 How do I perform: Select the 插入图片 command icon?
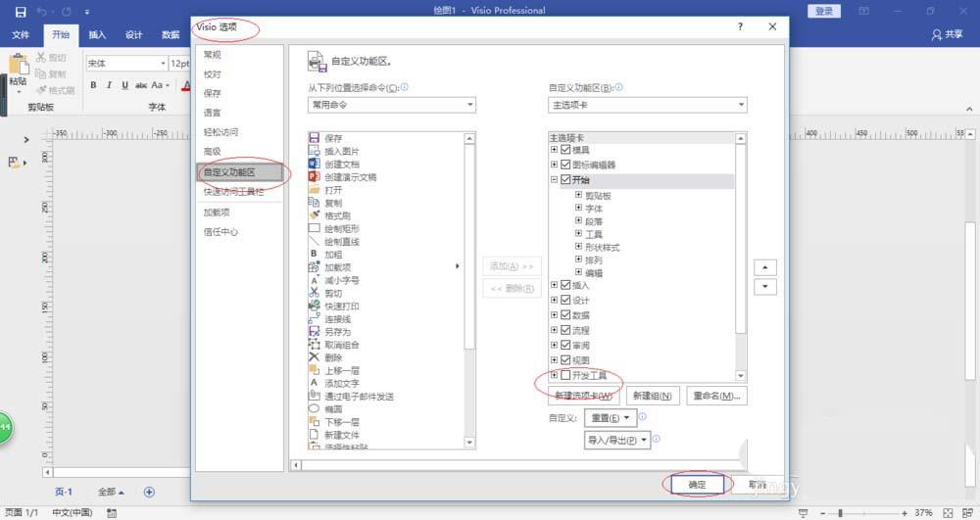(315, 151)
